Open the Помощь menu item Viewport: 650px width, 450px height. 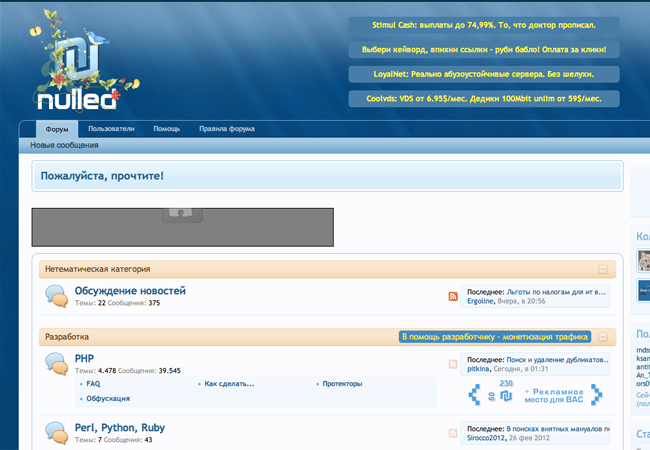(166, 129)
